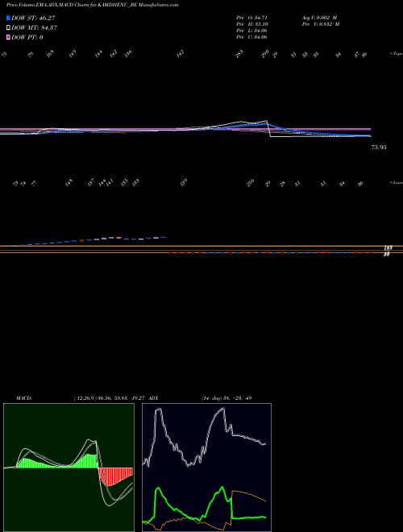403x532 pixels.
Task: Click the Pre H previous high value
Action: [252, 24]
